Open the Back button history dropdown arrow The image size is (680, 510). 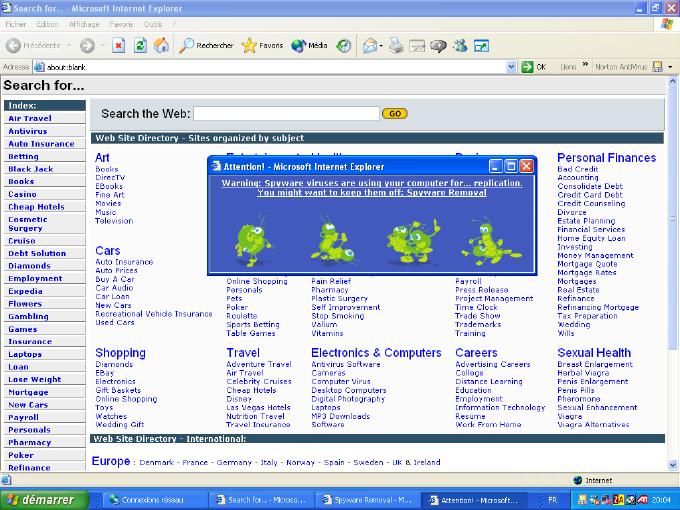coord(69,45)
